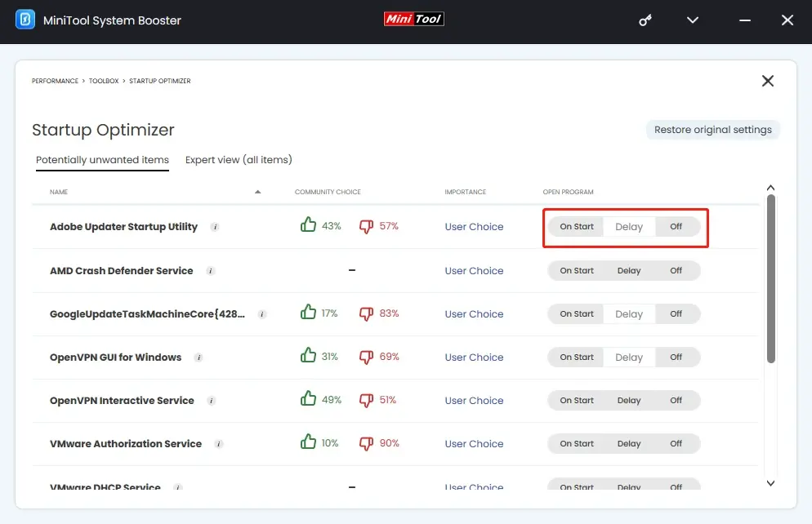Click the MiniTool System Booster app logo

[25, 20]
